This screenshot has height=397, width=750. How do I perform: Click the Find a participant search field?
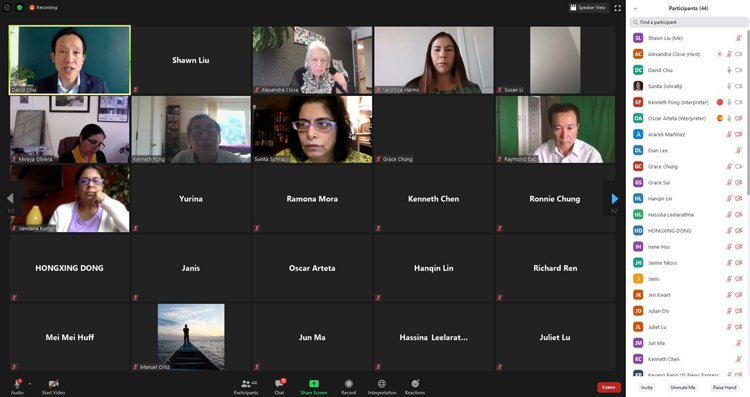[x=689, y=22]
